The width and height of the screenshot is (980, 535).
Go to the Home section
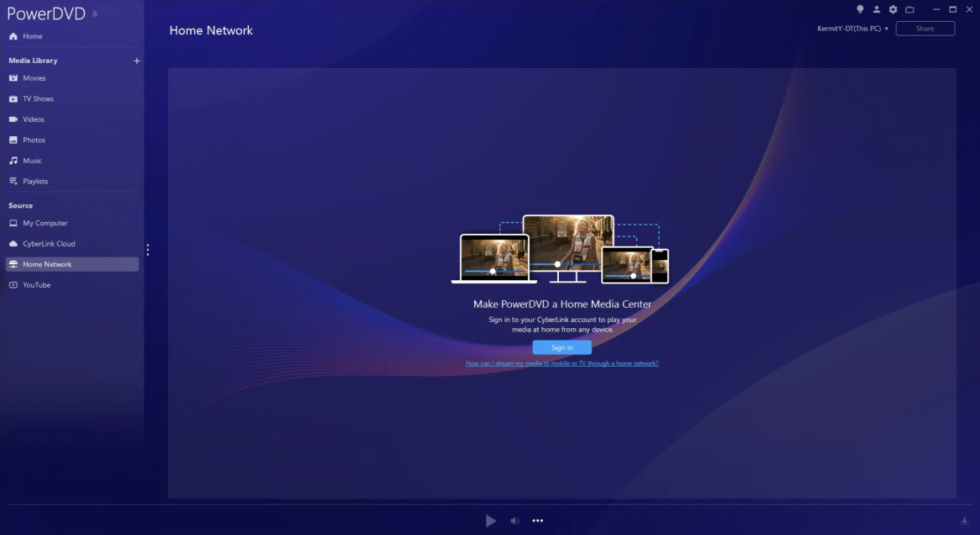pos(30,36)
